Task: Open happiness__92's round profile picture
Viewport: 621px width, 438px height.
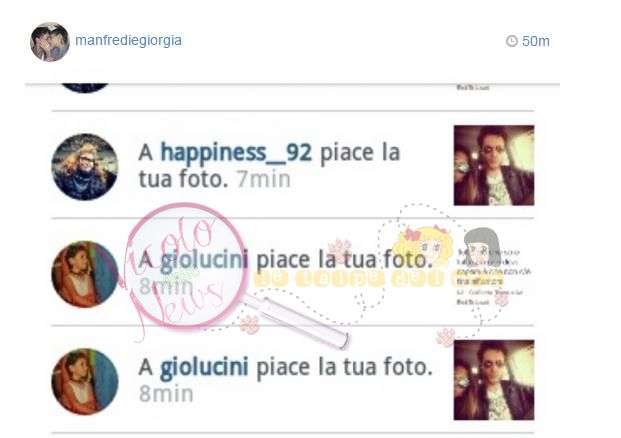Action: click(85, 167)
